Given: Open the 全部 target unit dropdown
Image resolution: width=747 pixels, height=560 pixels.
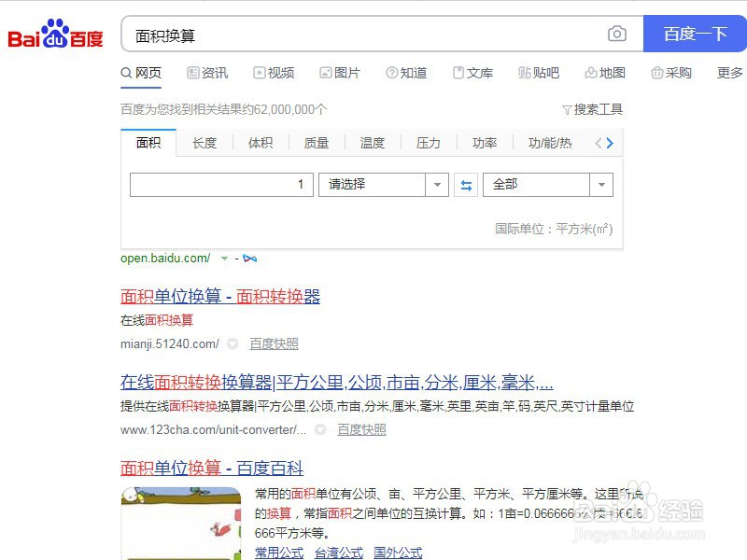Looking at the screenshot, I should (x=548, y=185).
